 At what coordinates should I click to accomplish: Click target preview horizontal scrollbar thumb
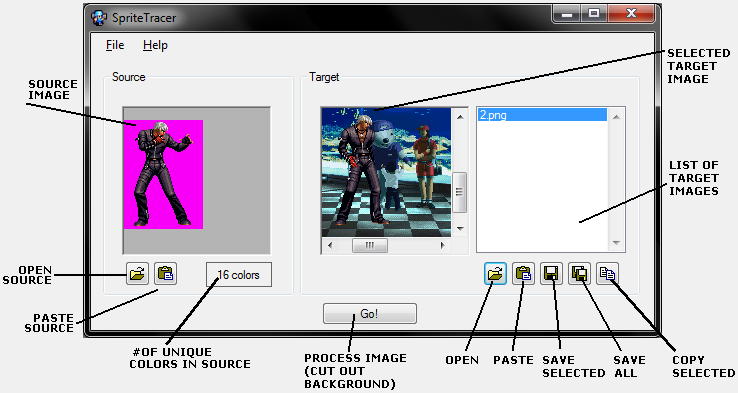coord(370,245)
